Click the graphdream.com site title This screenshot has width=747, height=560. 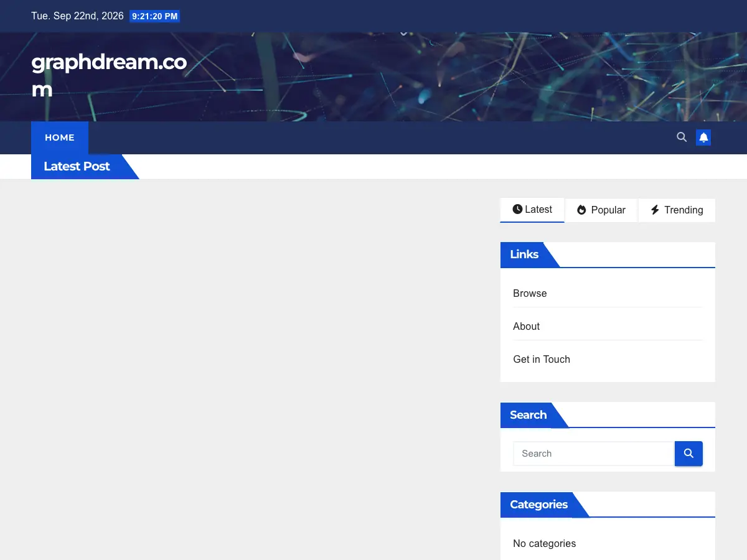109,76
